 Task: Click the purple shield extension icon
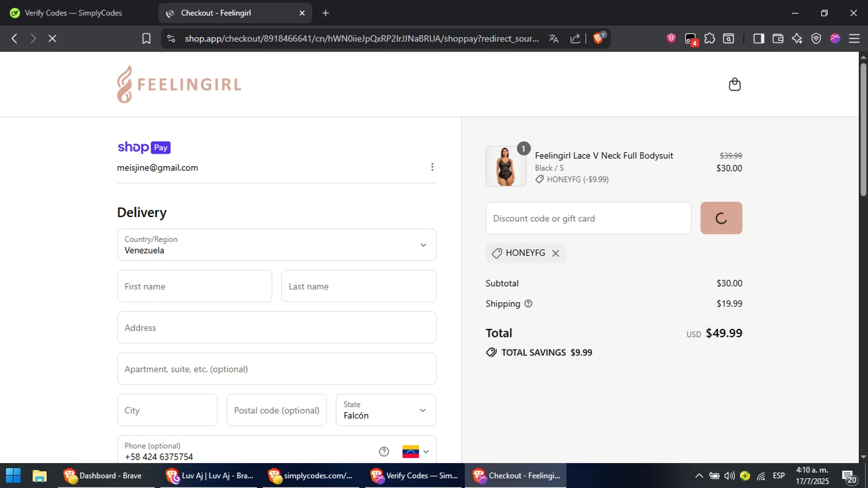671,38
